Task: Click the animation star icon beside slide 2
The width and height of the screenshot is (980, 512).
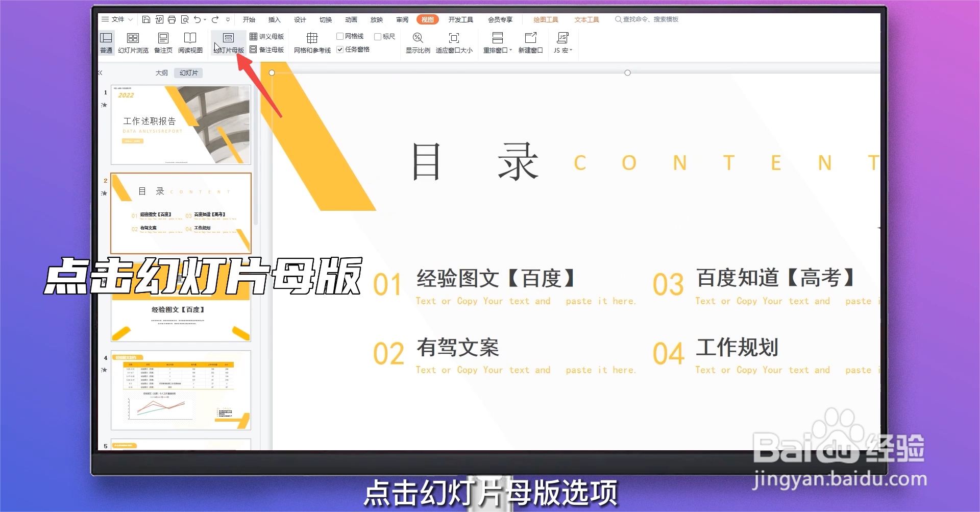Action: point(104,193)
